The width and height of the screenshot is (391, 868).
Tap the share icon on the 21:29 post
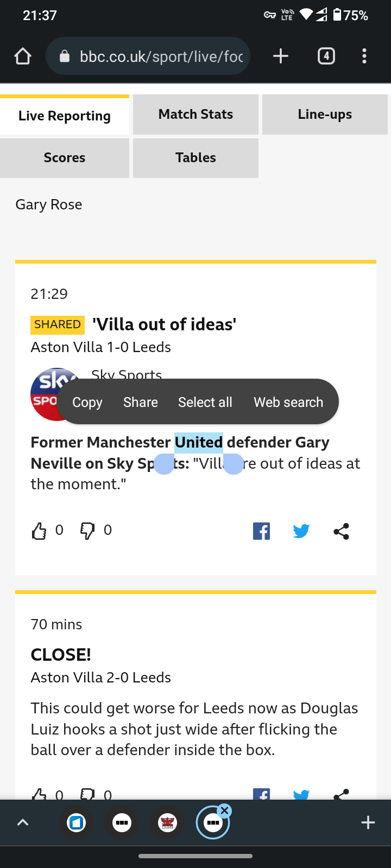tap(341, 531)
